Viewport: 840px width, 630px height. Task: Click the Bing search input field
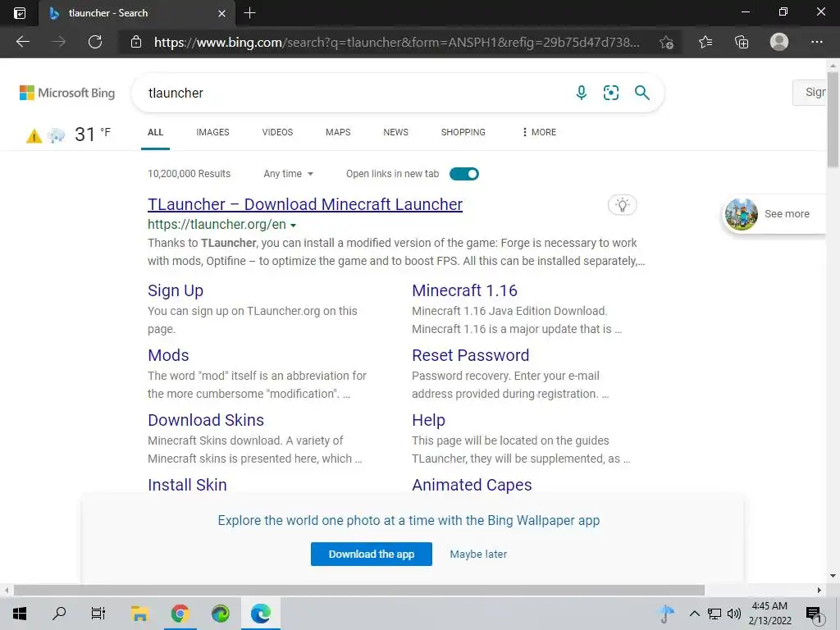pos(354,93)
